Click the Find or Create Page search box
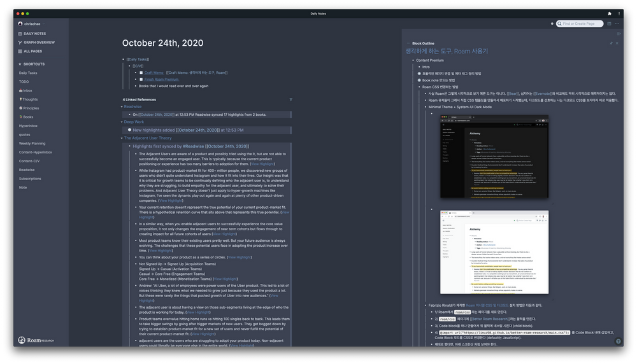Image resolution: width=637 pixels, height=364 pixels. [x=579, y=24]
